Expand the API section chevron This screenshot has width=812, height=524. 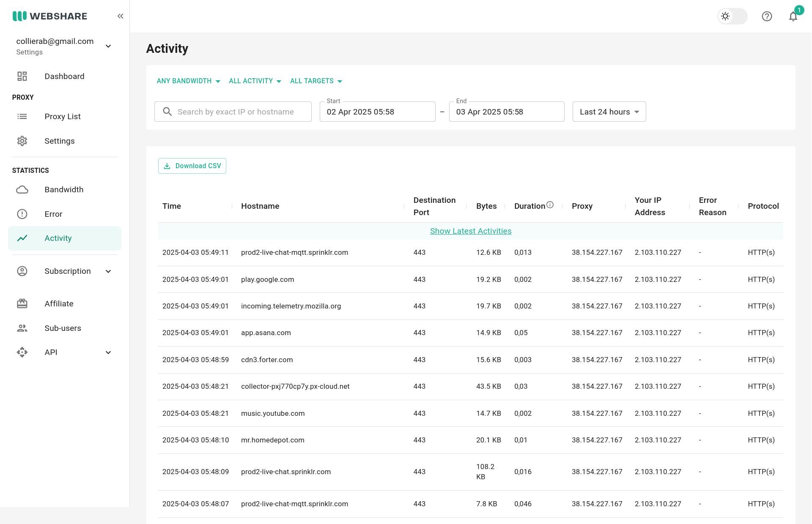coord(108,352)
